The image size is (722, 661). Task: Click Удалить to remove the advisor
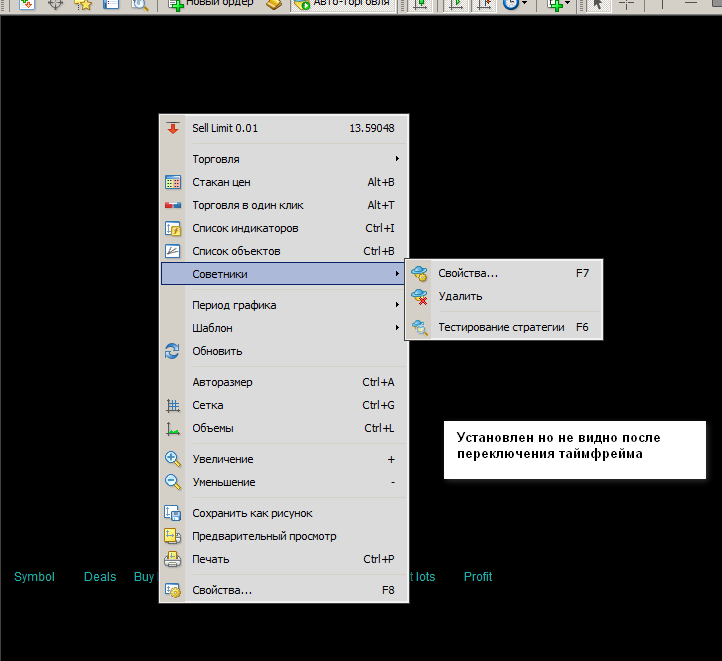(504, 296)
